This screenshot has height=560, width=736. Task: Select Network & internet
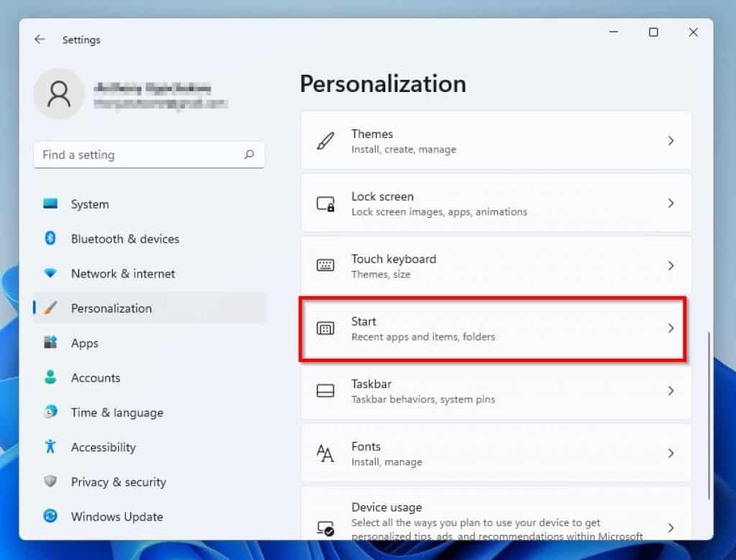click(x=149, y=273)
